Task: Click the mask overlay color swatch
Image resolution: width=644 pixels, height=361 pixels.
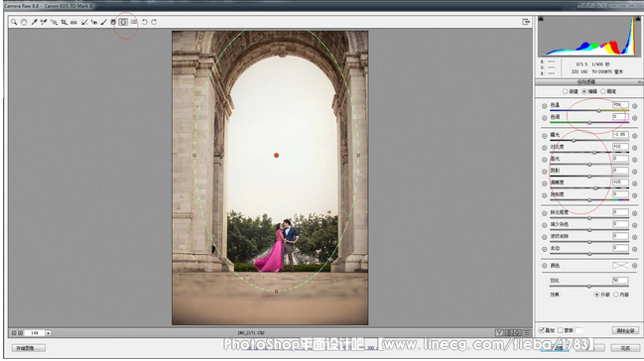Action: [580, 330]
